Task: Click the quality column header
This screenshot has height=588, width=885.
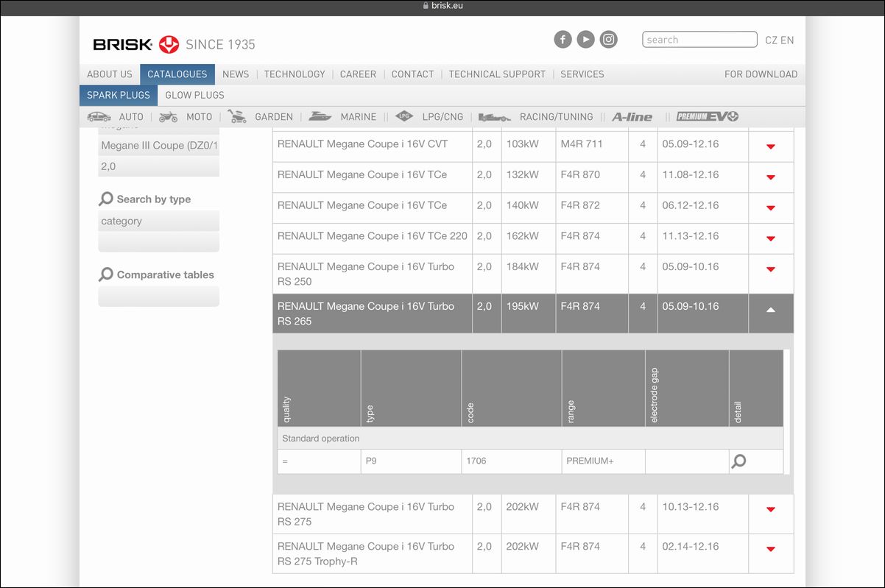Action: [320, 389]
